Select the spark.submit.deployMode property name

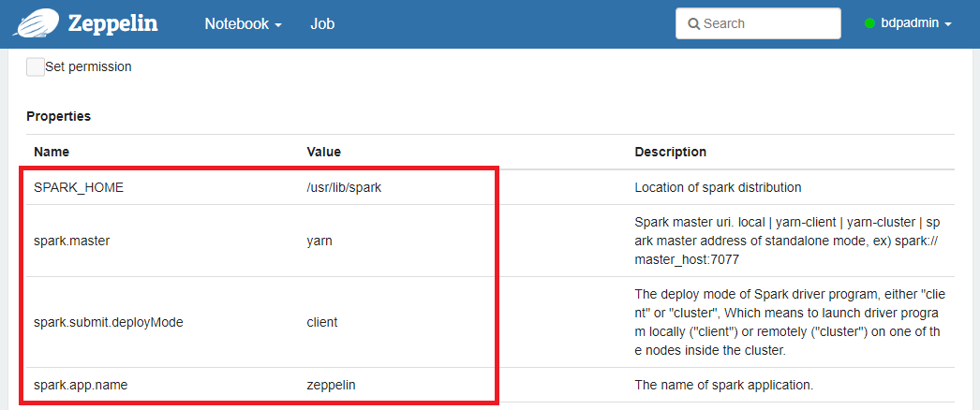click(x=108, y=323)
